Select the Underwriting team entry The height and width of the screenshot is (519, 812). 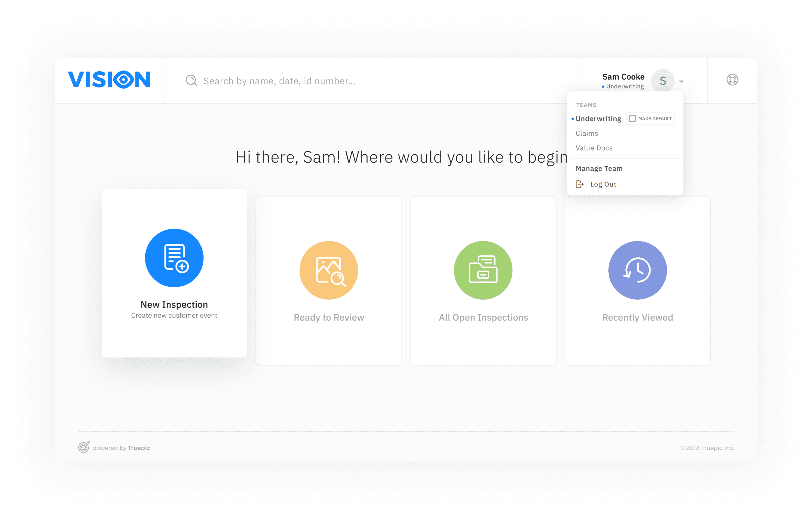598,119
